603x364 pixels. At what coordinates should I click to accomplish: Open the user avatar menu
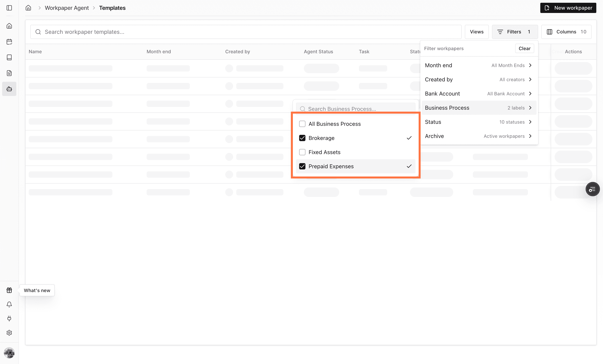(x=9, y=353)
